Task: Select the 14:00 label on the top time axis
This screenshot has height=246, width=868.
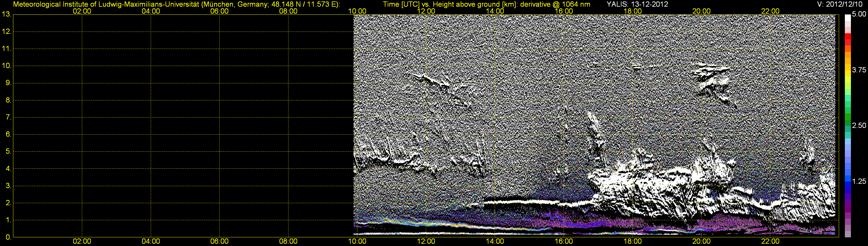Action: (495, 11)
